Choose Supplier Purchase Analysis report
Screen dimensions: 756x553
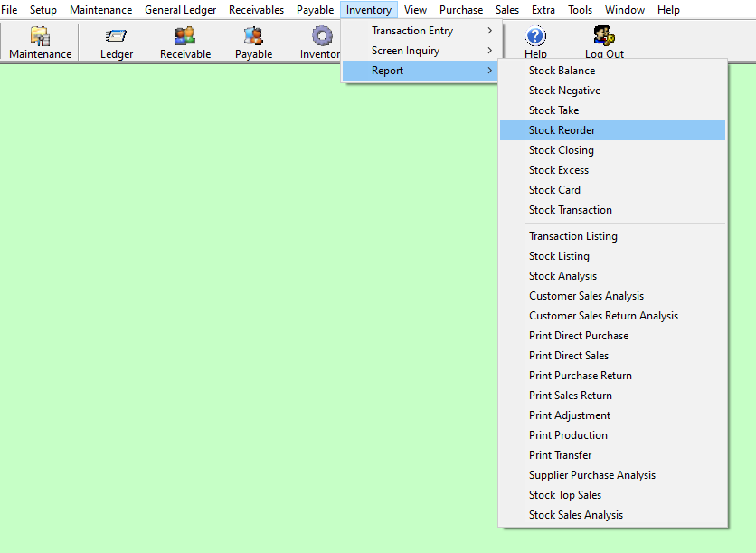(x=612, y=475)
